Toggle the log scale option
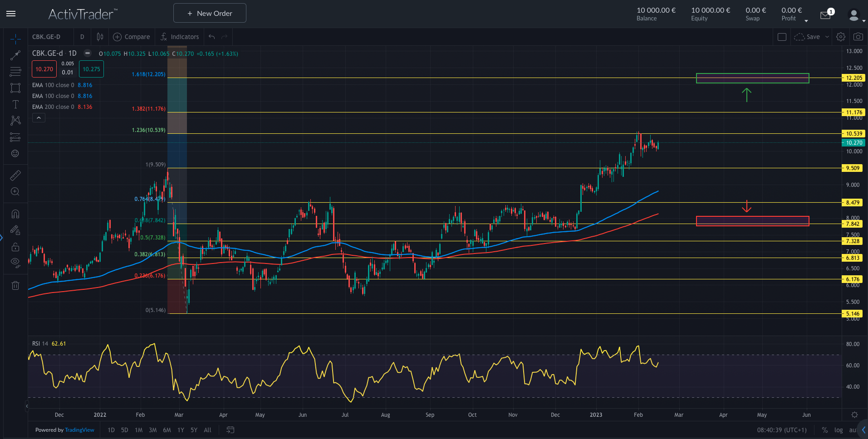Image resolution: width=868 pixels, height=439 pixels. 839,430
